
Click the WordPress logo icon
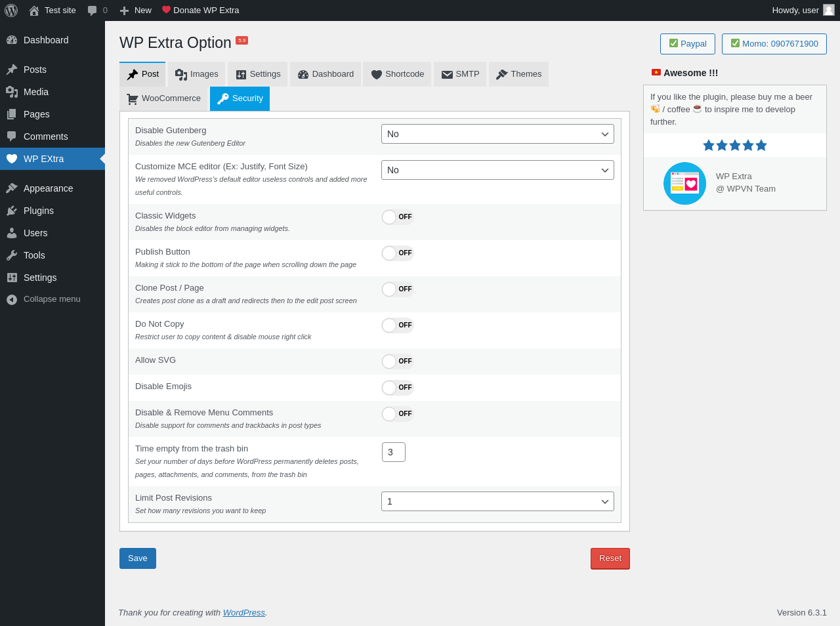[x=11, y=10]
